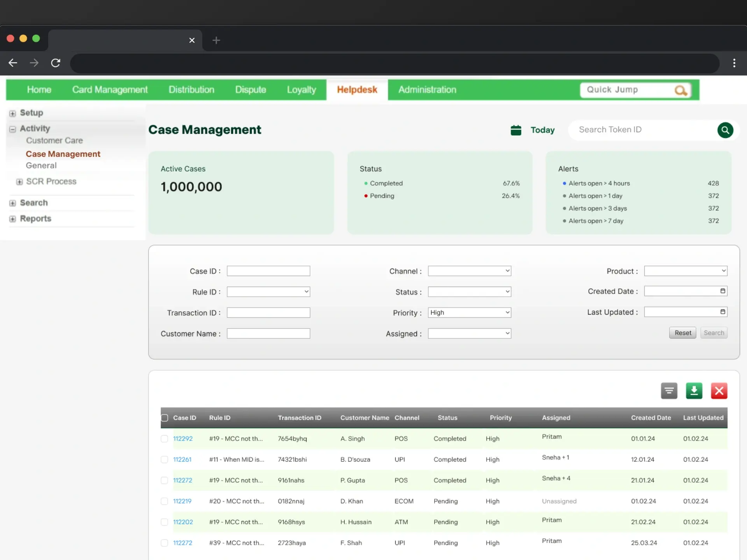Click the Search button in filter panel
The height and width of the screenshot is (560, 747).
click(714, 333)
